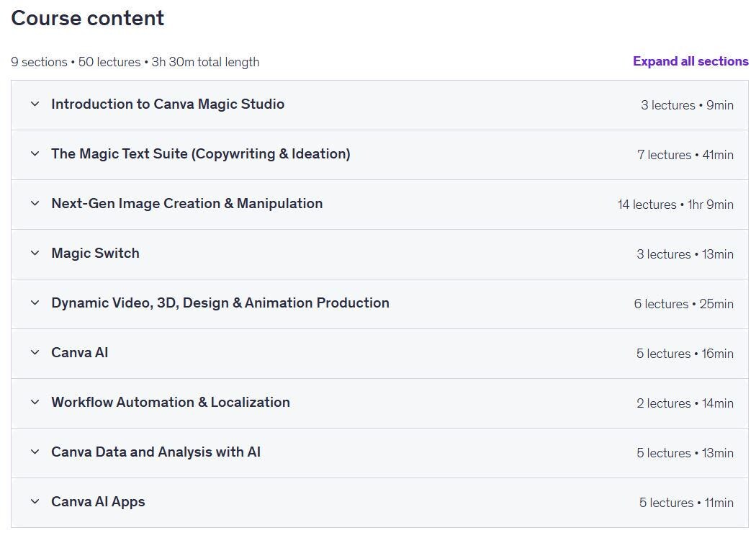
Task: Click the '14 lectures • 1hr 9min' text
Action: [675, 205]
